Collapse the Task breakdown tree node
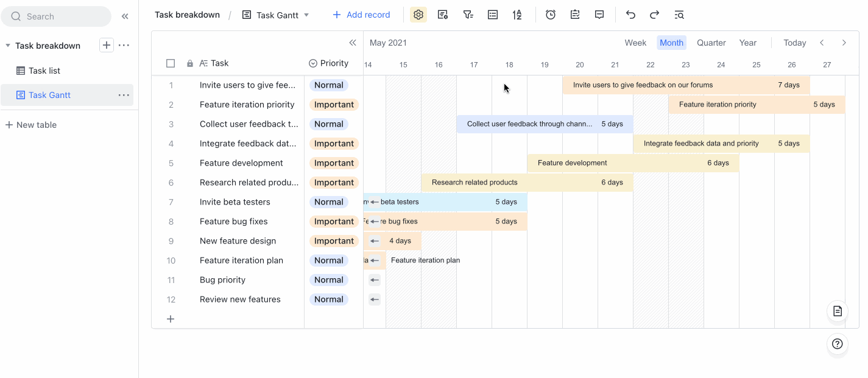The image size is (868, 378). point(8,46)
